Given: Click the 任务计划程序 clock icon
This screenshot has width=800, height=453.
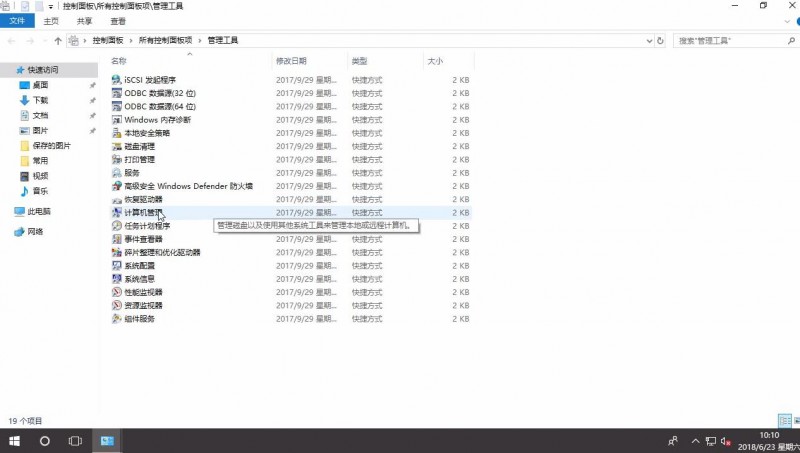Looking at the screenshot, I should (x=117, y=226).
